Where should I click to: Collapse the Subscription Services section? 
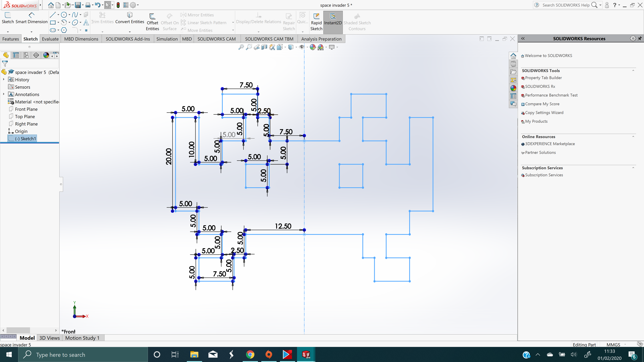tap(633, 168)
